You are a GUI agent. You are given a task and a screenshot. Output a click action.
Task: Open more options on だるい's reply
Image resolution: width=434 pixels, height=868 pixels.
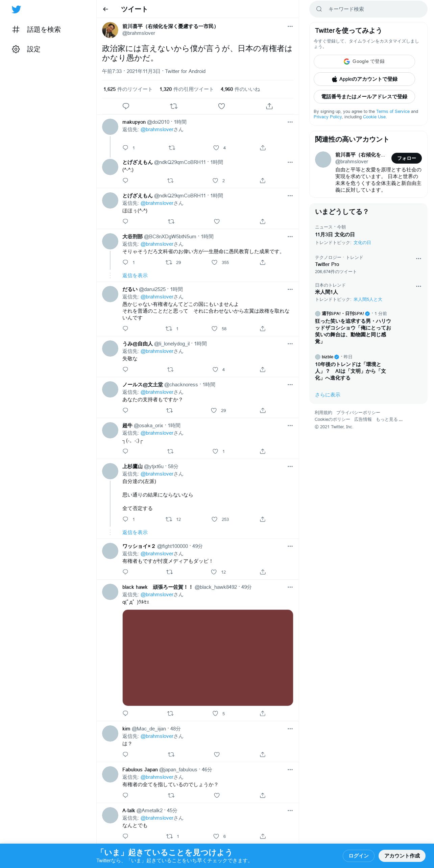tap(290, 289)
